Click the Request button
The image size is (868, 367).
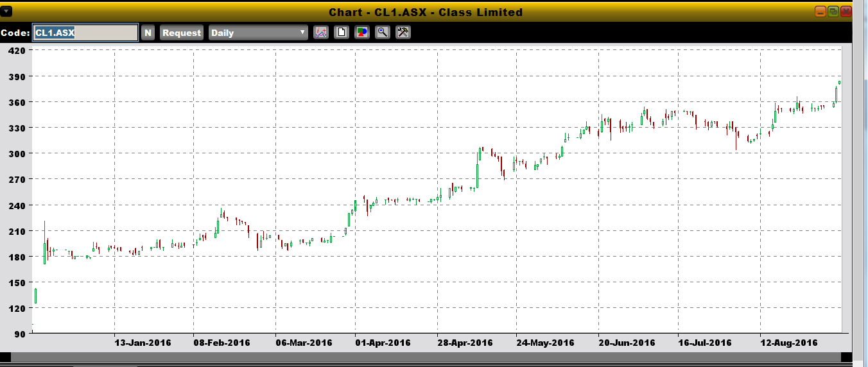pos(182,33)
